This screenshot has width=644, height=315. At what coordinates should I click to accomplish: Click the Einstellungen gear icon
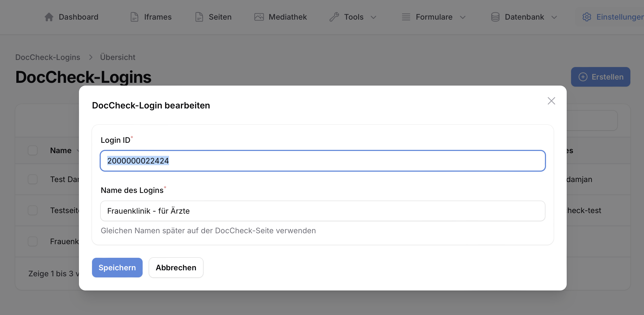[587, 17]
